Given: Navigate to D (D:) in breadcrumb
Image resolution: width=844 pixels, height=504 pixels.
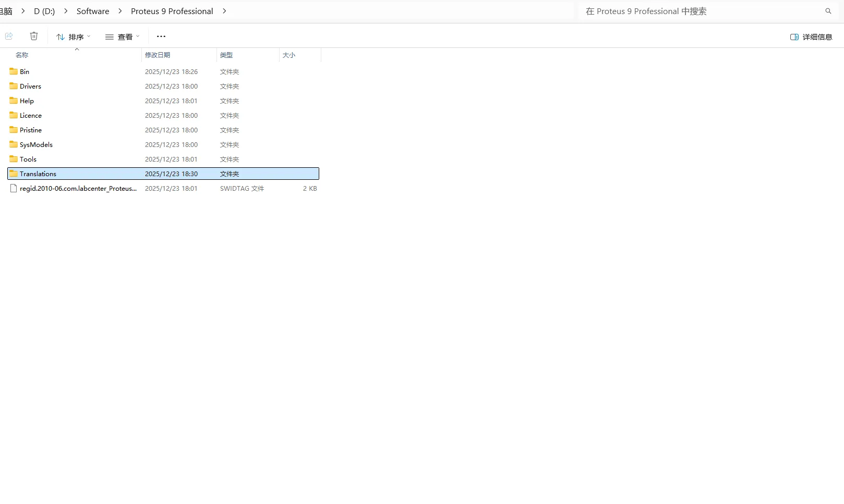Looking at the screenshot, I should (x=44, y=11).
